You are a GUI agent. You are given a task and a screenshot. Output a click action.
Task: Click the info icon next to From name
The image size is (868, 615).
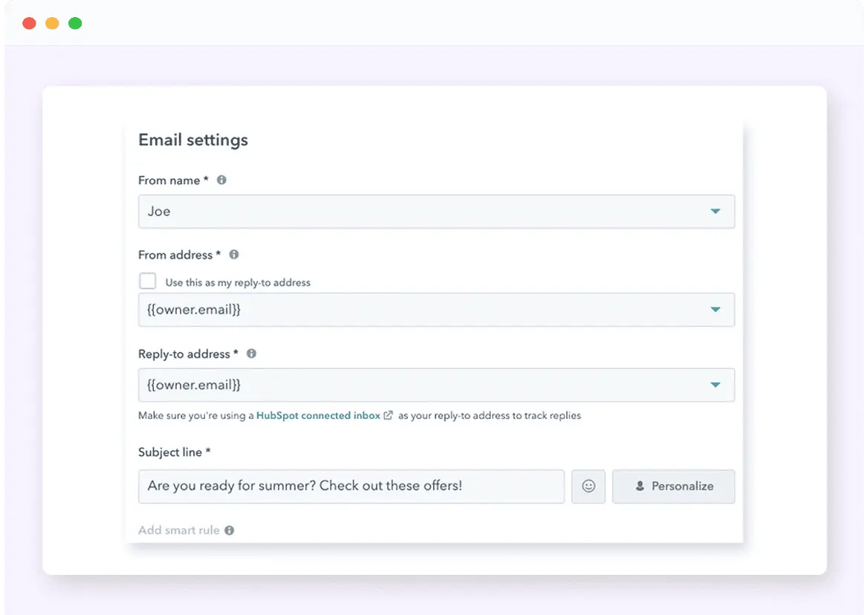click(x=221, y=180)
